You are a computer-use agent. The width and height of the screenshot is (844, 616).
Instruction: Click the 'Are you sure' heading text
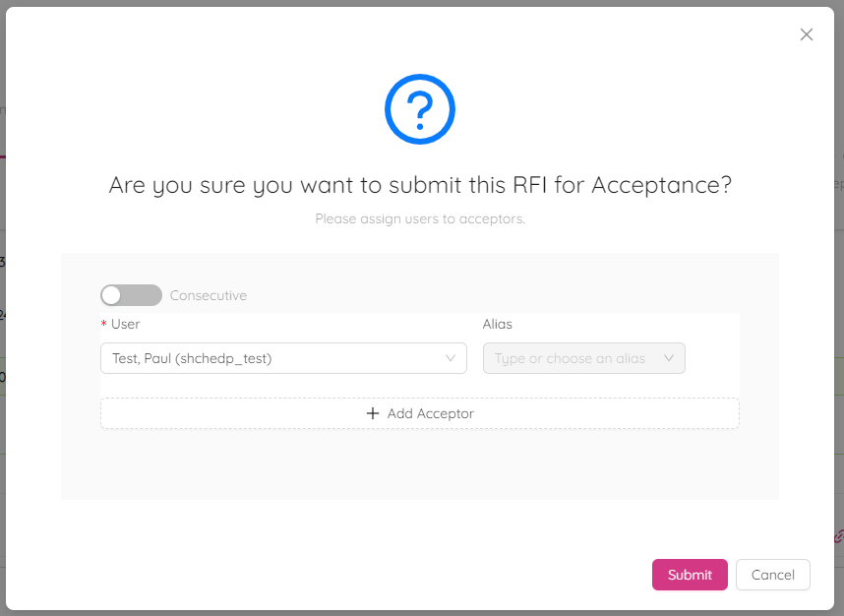[420, 185]
